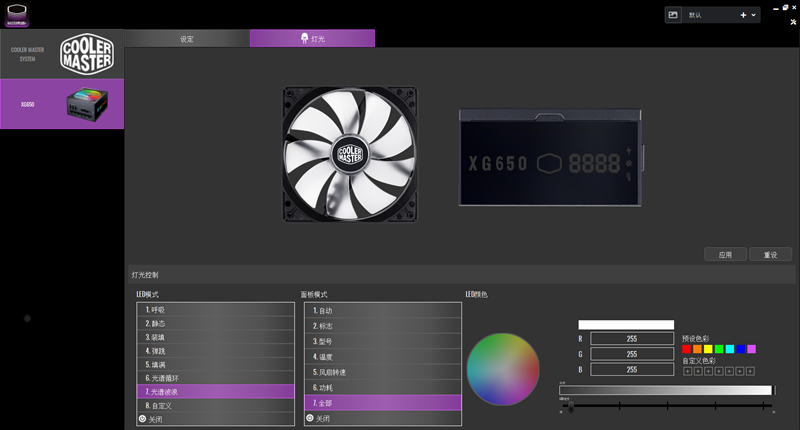Click the last custom color plus slot

pyautogui.click(x=751, y=371)
